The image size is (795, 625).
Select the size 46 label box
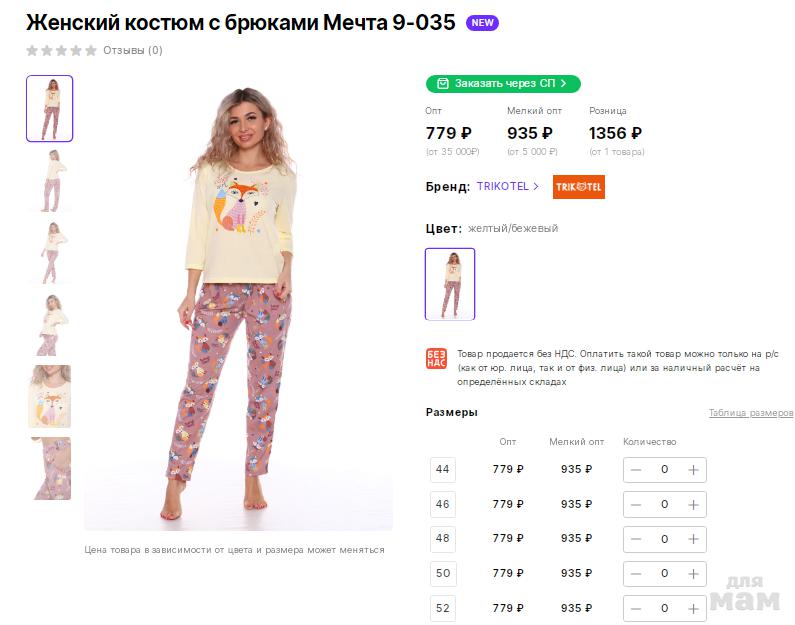point(442,504)
